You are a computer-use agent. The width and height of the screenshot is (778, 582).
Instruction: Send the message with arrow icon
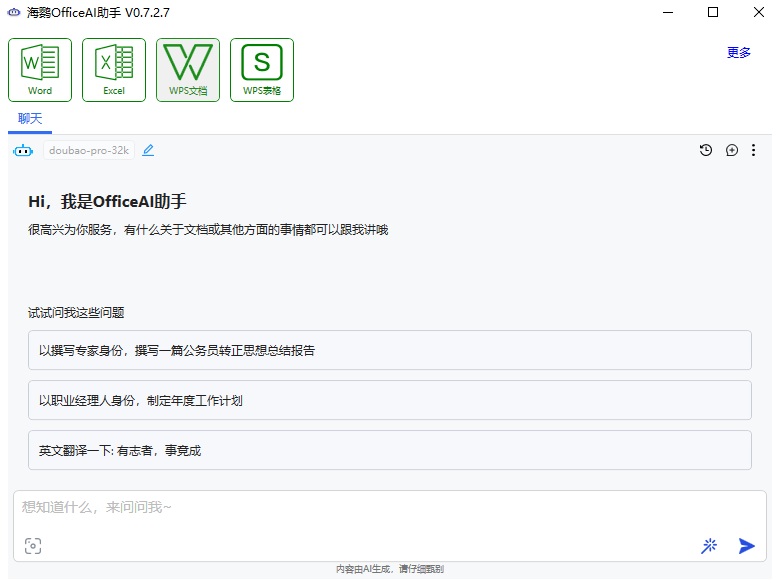pyautogui.click(x=746, y=546)
